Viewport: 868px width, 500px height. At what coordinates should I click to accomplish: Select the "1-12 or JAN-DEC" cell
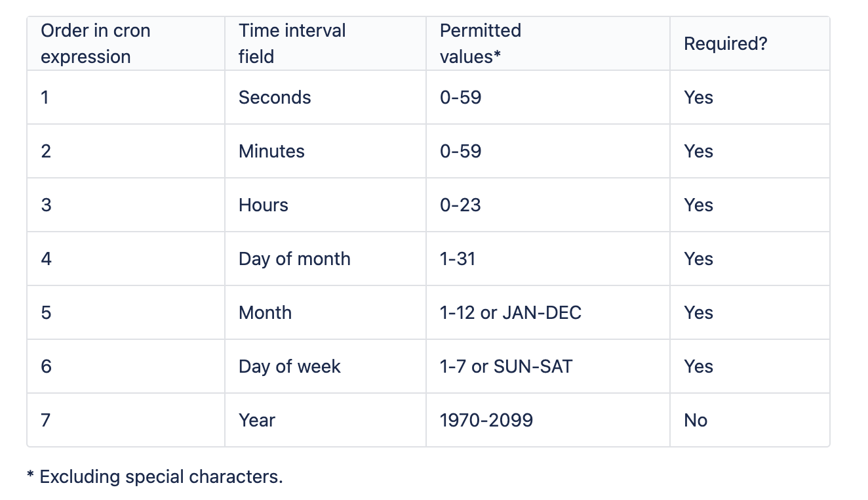[x=510, y=313]
